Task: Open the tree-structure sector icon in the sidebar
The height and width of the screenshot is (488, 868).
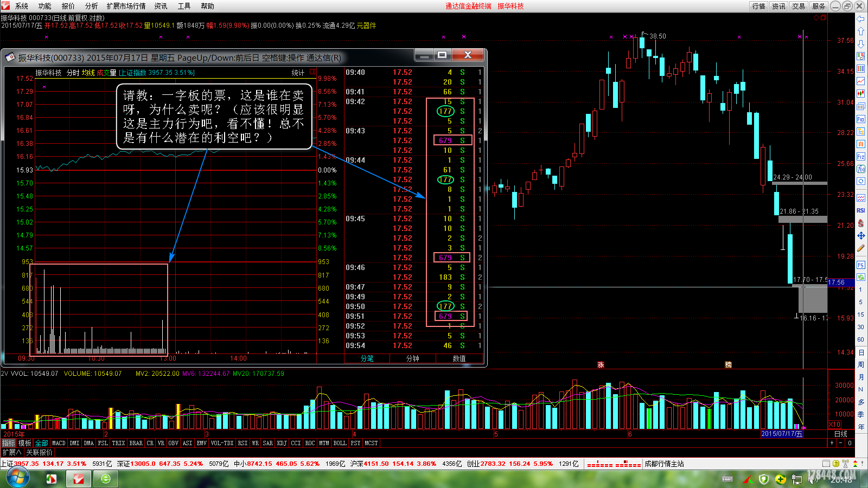Action: 861,132
